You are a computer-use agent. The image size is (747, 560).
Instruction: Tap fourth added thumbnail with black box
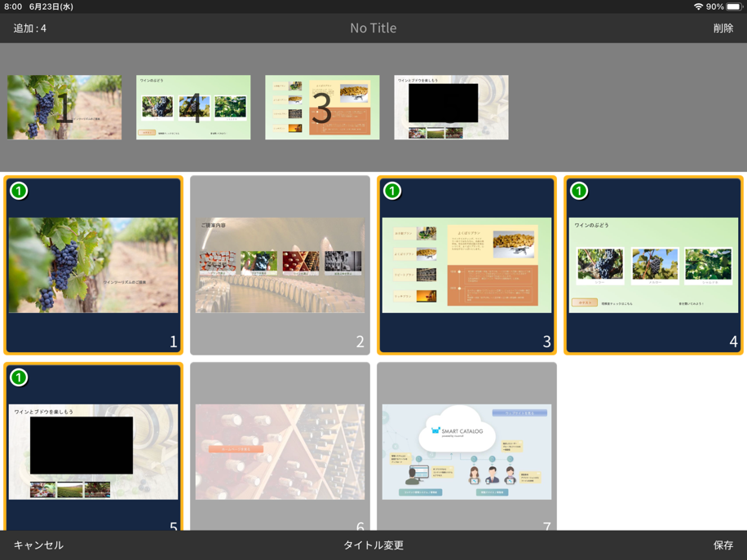click(451, 108)
